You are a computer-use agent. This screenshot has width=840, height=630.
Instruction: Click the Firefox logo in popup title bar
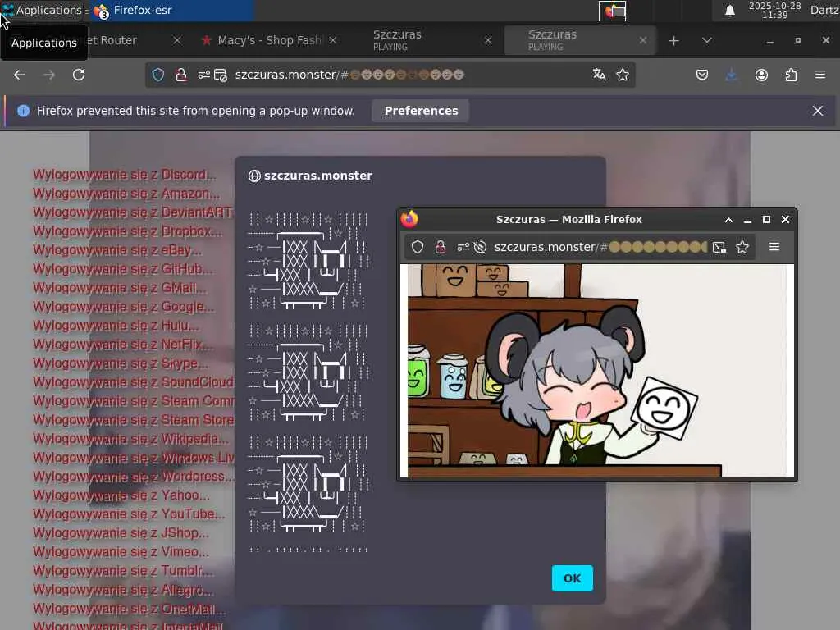[409, 219]
